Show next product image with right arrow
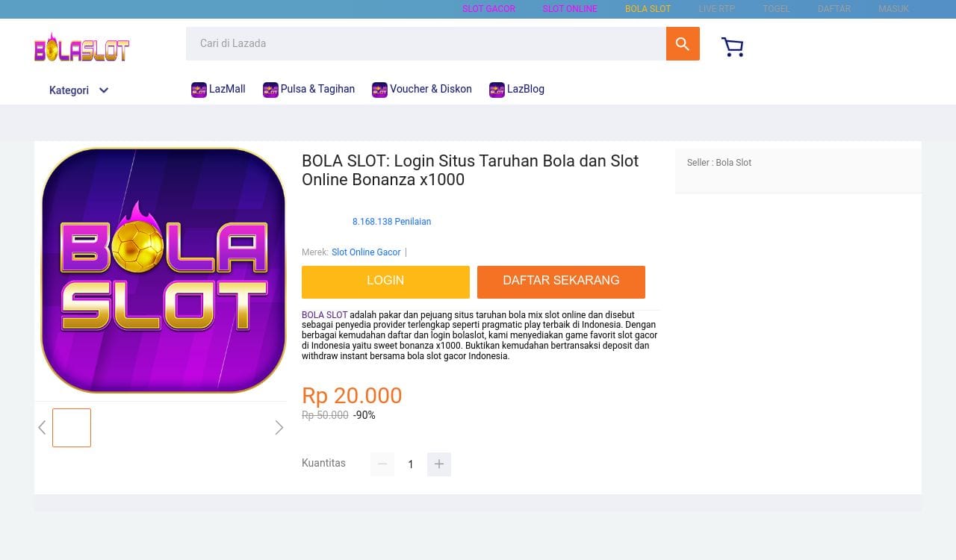956x560 pixels. 279,428
